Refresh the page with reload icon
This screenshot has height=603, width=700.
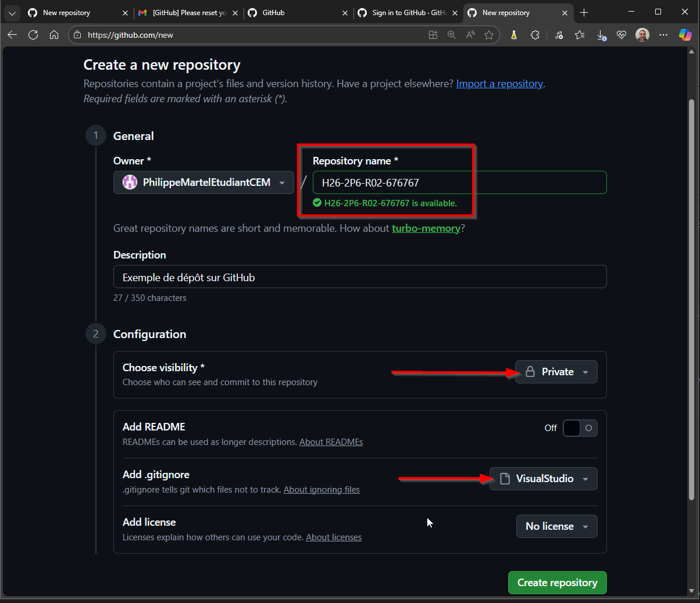point(33,35)
